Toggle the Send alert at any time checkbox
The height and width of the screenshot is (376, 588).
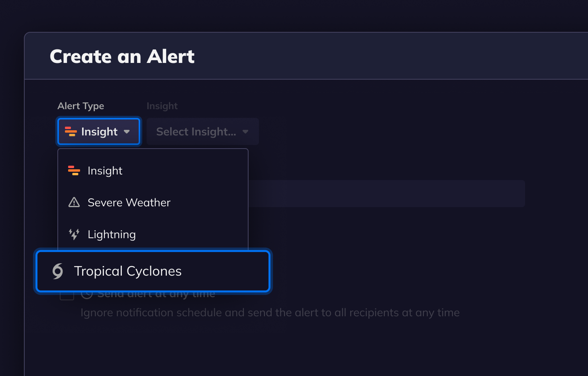[x=67, y=296]
